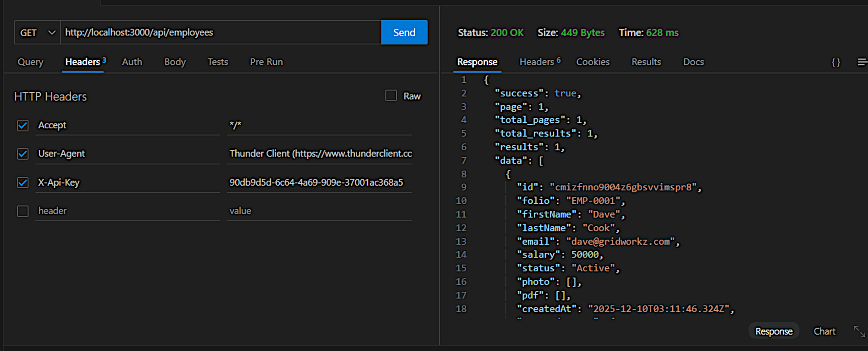Toggle the X-Api-Key header checkbox
Image resolution: width=868 pixels, height=351 pixels.
click(x=23, y=183)
